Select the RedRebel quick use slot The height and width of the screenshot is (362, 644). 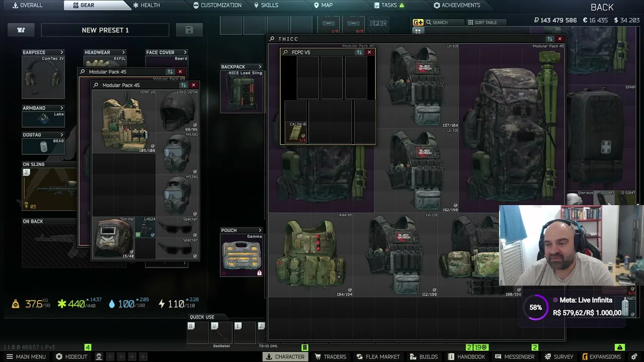221,333
